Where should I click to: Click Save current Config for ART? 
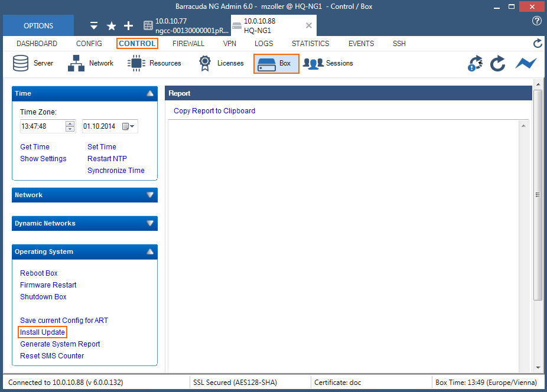[64, 321]
